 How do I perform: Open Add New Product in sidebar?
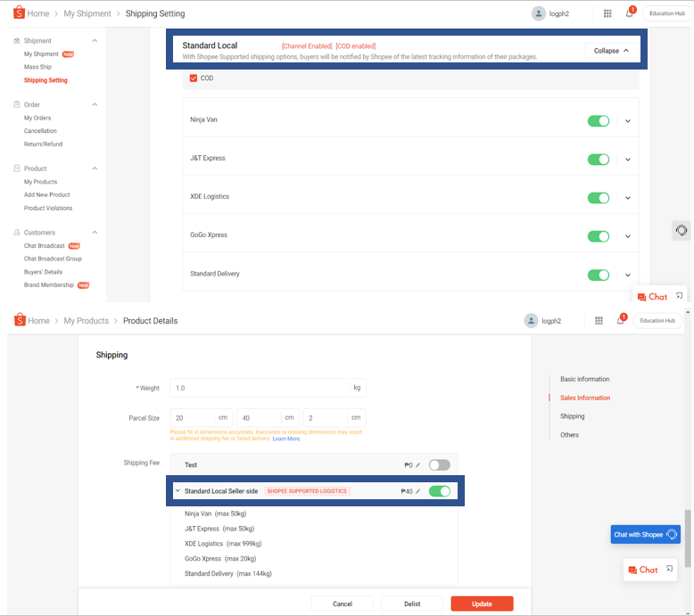[47, 194]
